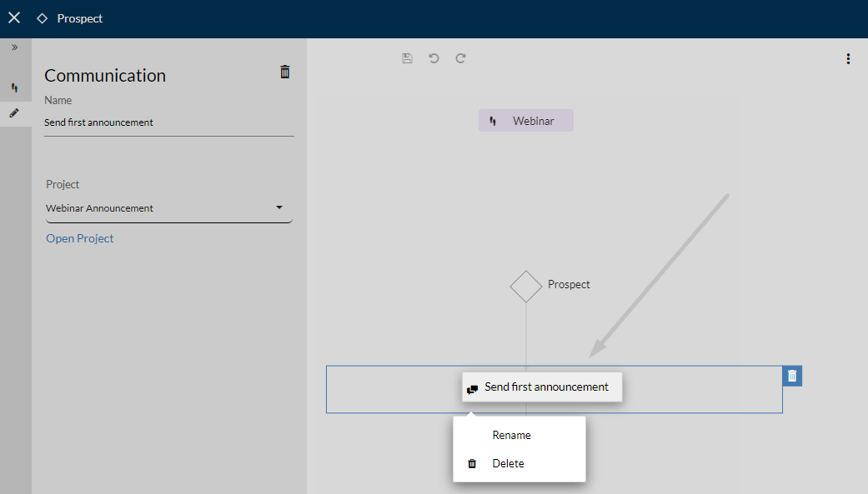Close the Prospect editor with the X icon
868x494 pixels.
[x=14, y=18]
